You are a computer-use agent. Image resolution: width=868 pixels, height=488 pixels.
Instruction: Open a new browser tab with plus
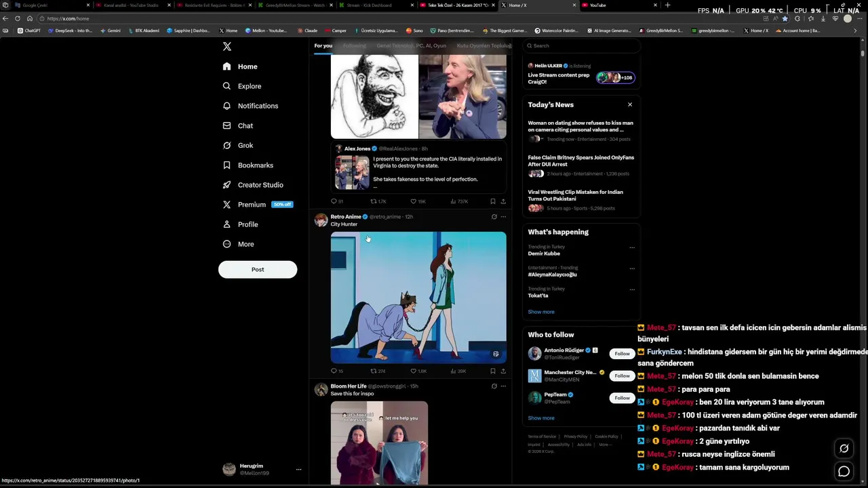point(667,5)
